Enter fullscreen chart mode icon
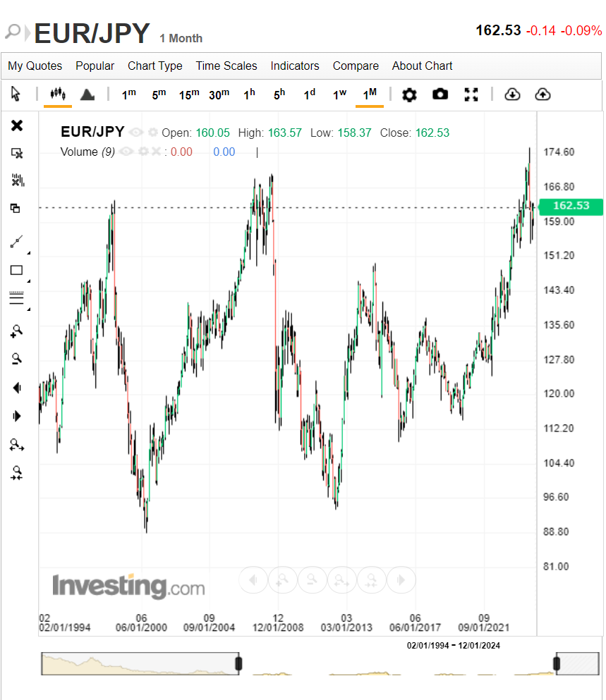The image size is (606, 700). (x=471, y=94)
